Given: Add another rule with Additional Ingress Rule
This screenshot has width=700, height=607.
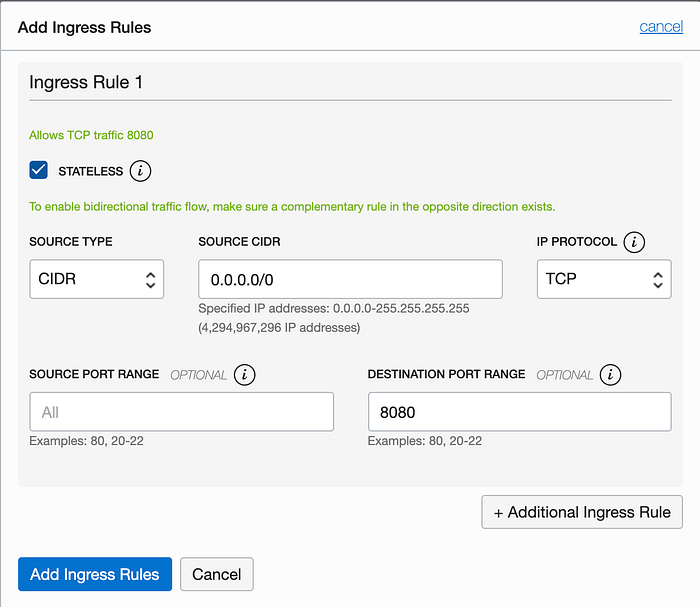Looking at the screenshot, I should pos(582,512).
